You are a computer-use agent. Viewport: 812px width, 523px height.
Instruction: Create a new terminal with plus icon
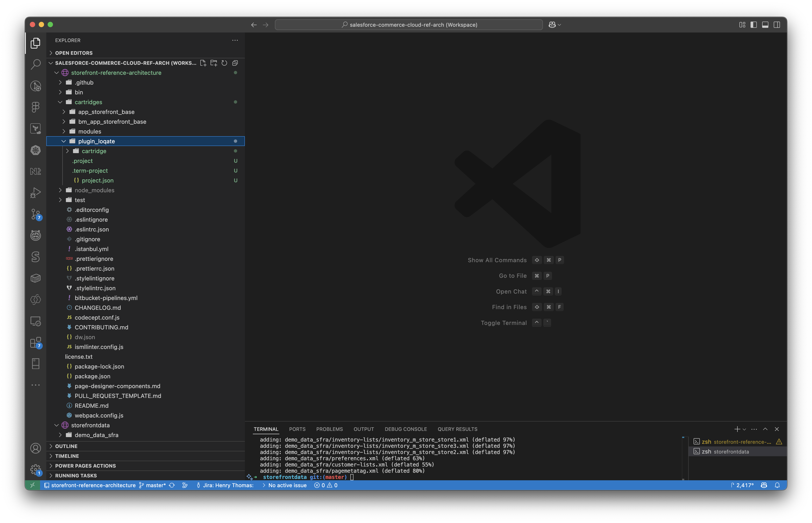pos(737,429)
